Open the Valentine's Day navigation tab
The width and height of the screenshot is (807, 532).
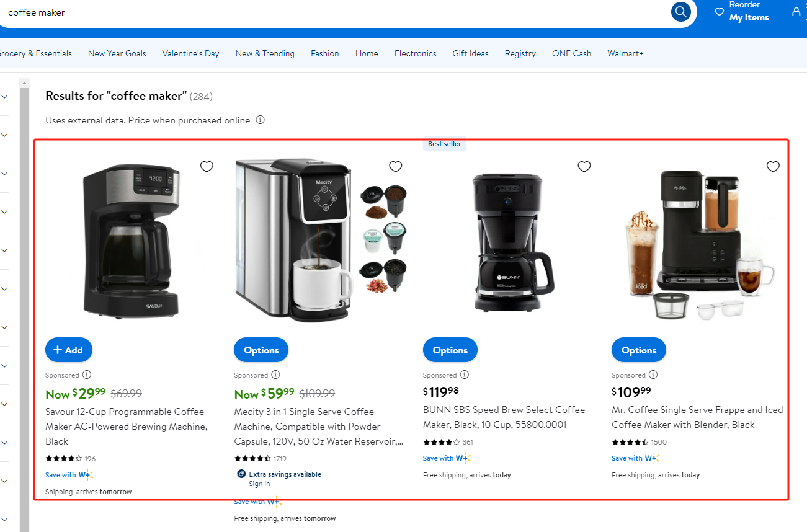[x=190, y=53]
